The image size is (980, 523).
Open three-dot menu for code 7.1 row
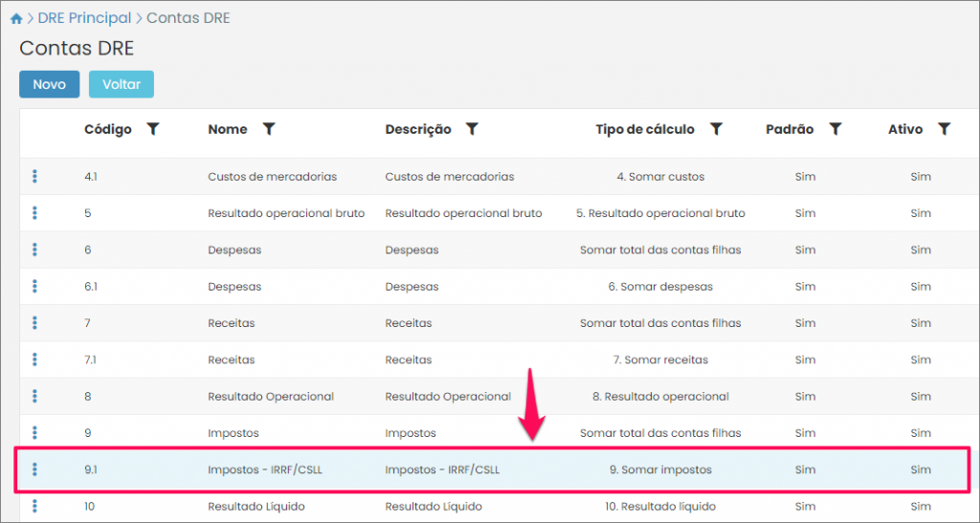click(35, 360)
